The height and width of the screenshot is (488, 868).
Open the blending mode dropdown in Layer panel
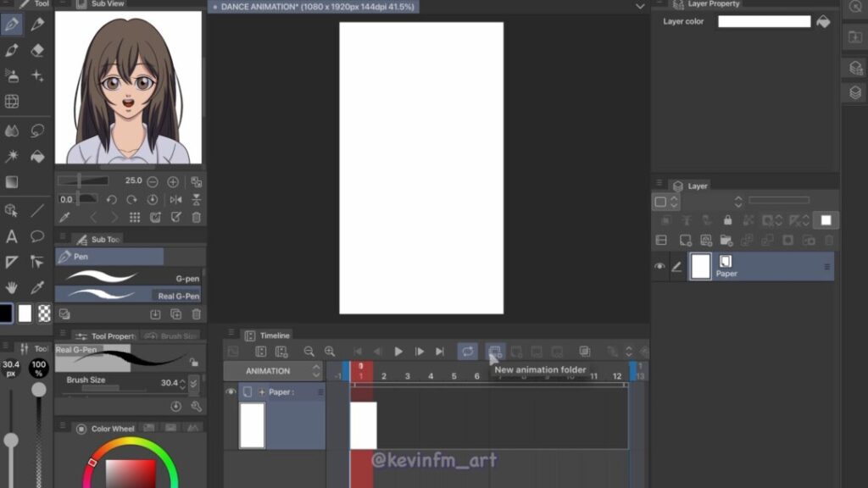point(738,202)
